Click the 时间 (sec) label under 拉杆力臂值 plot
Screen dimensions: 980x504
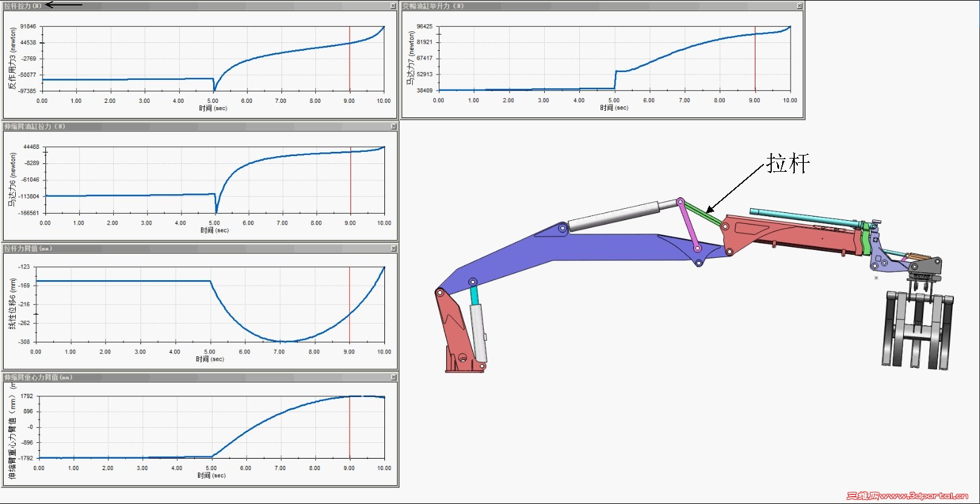pyautogui.click(x=210, y=359)
